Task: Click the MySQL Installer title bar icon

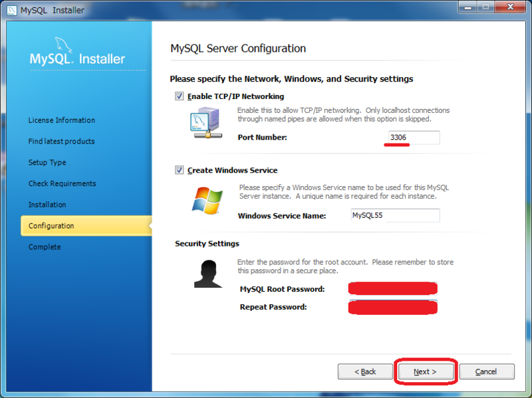Action: coord(12,10)
